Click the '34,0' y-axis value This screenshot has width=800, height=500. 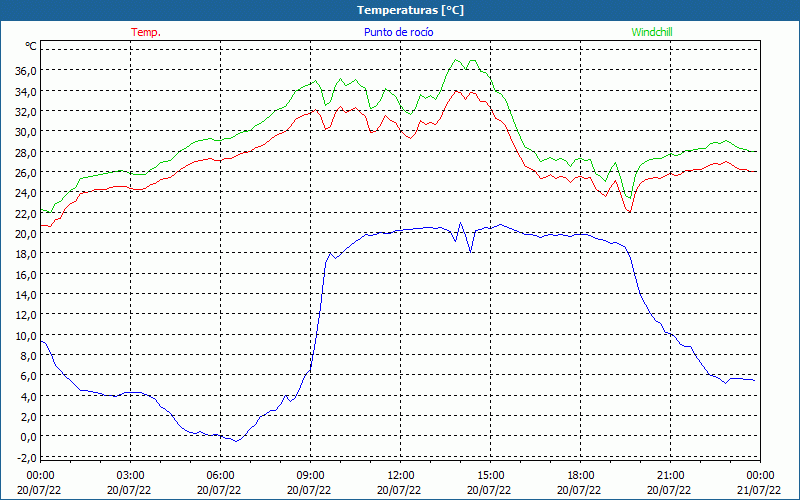tap(27, 91)
